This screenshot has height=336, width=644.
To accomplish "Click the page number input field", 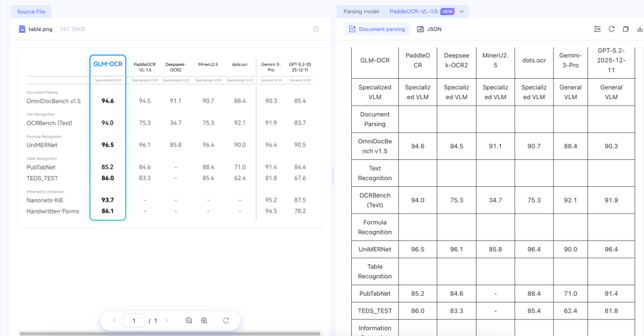I will [134, 320].
